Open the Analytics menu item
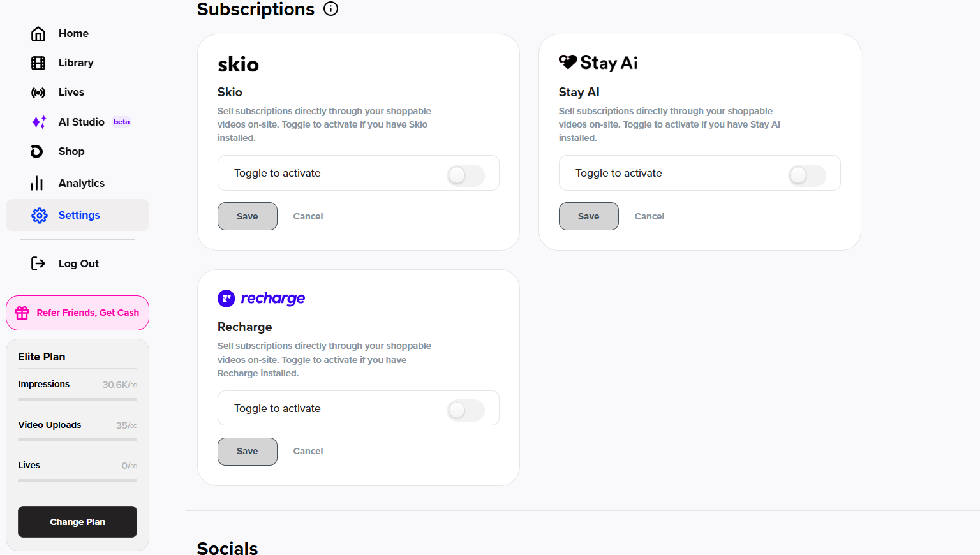The image size is (980, 555). pos(81,184)
